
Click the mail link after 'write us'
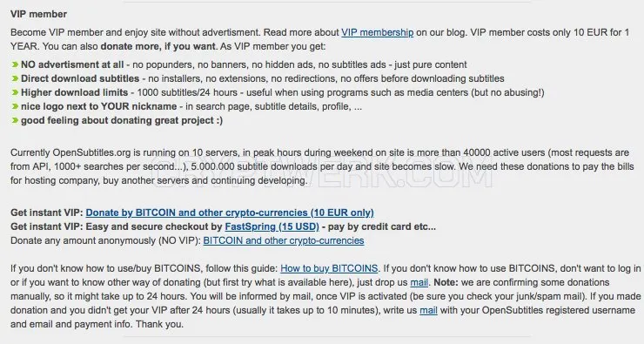click(428, 310)
